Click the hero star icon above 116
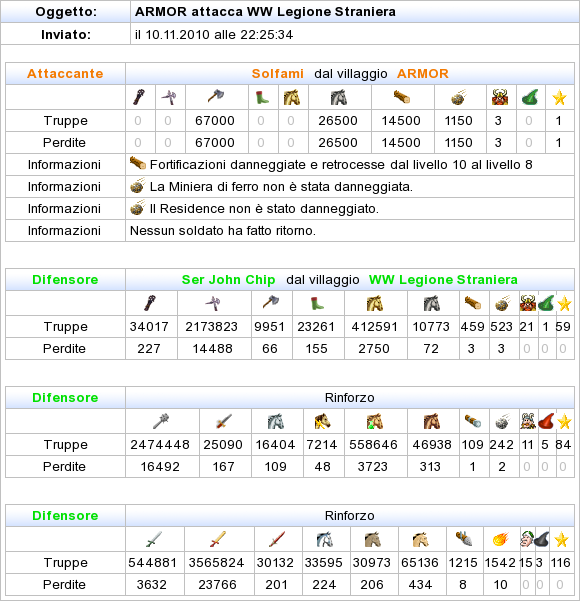This screenshot has height=601, width=580. tap(561, 540)
